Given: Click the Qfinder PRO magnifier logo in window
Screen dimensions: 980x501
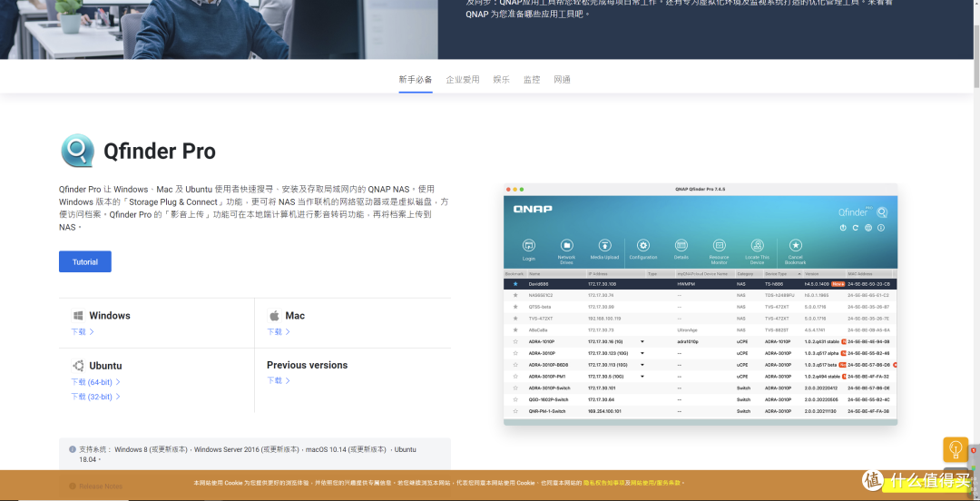Looking at the screenshot, I should pyautogui.click(x=882, y=212).
